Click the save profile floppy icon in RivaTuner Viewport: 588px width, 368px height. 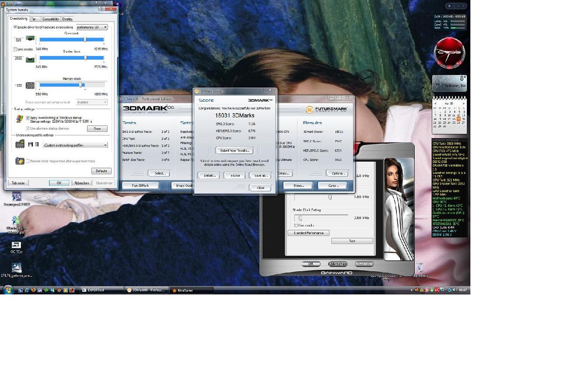pyautogui.click(x=31, y=144)
